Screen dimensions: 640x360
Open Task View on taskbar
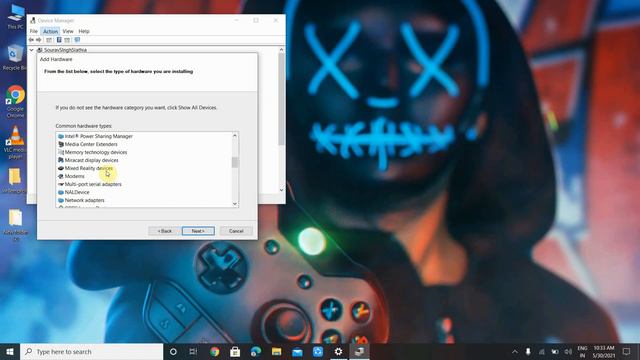coord(193,351)
